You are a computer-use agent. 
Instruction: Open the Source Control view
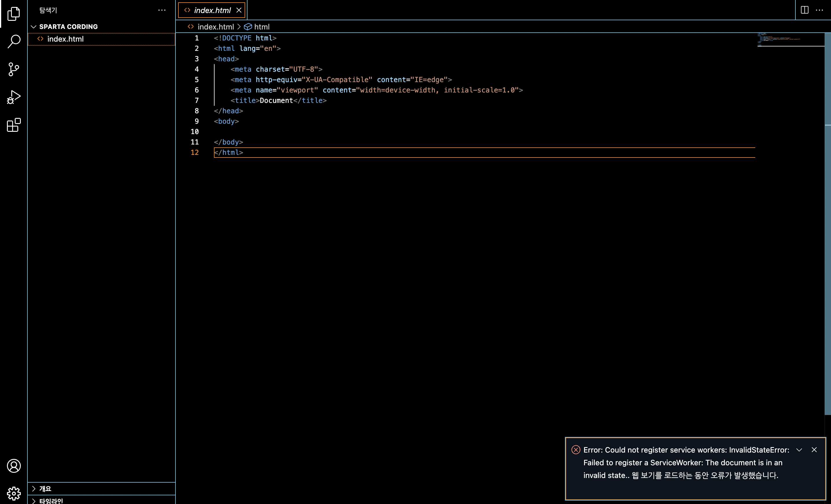coord(14,69)
